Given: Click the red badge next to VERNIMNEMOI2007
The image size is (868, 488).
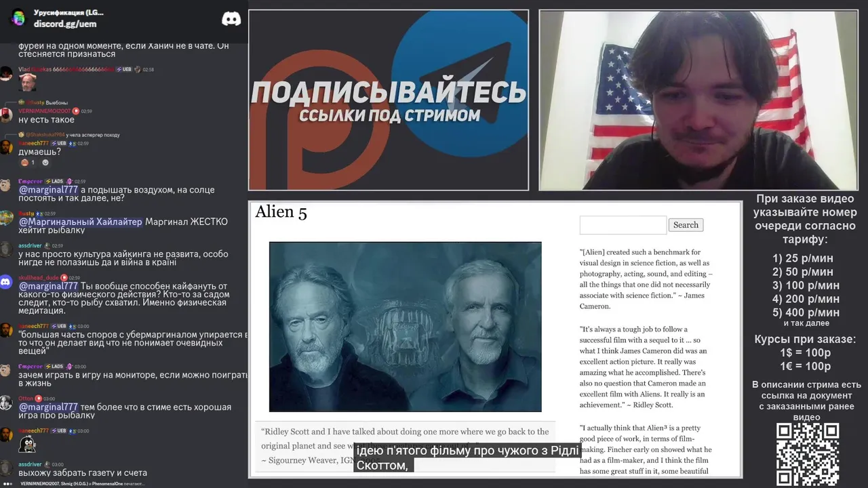Looking at the screenshot, I should click(x=76, y=111).
